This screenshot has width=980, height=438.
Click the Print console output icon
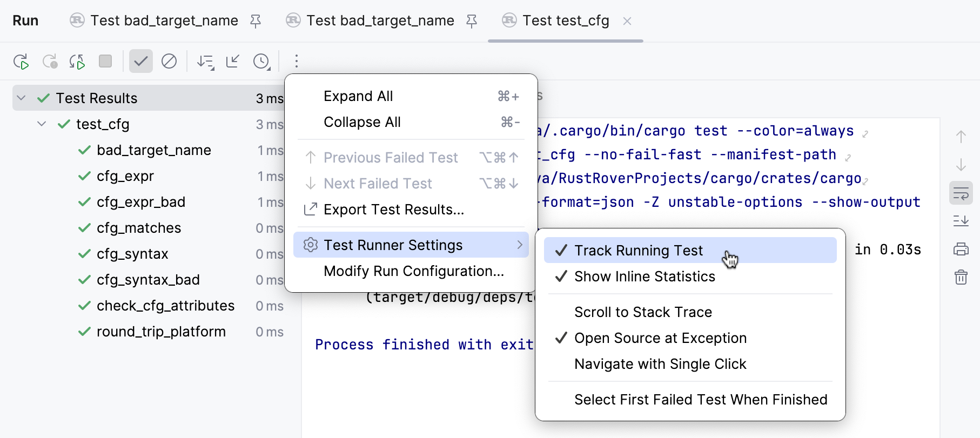pos(961,249)
